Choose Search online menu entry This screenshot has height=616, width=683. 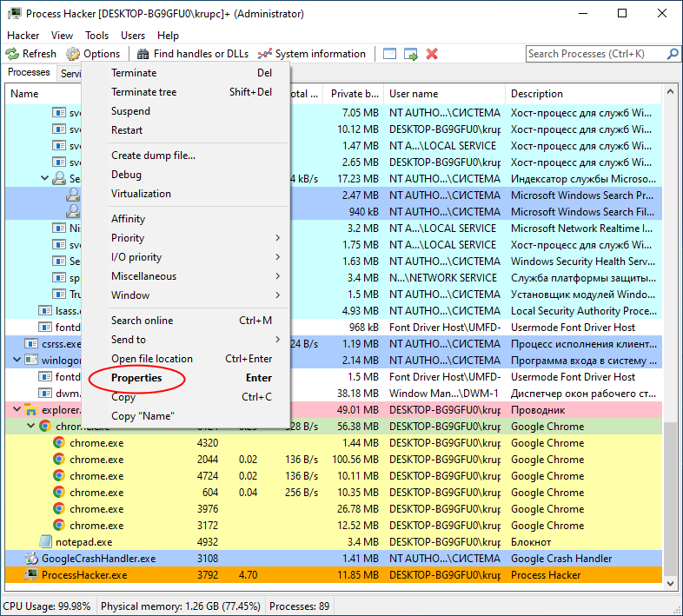[x=186, y=321]
